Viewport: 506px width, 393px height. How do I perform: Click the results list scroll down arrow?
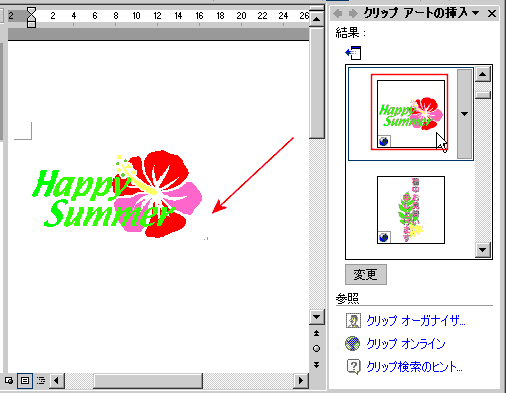[483, 250]
